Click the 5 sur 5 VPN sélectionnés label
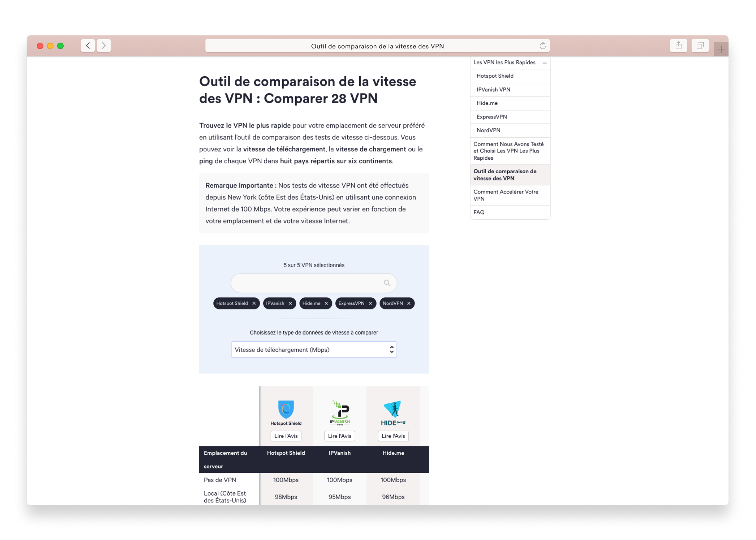This screenshot has width=756, height=540. (x=314, y=265)
